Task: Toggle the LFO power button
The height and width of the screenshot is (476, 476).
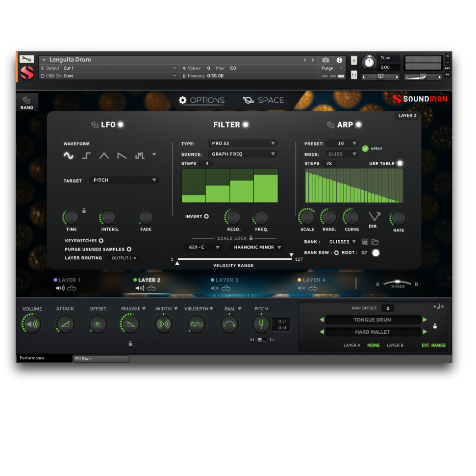Action: (121, 125)
